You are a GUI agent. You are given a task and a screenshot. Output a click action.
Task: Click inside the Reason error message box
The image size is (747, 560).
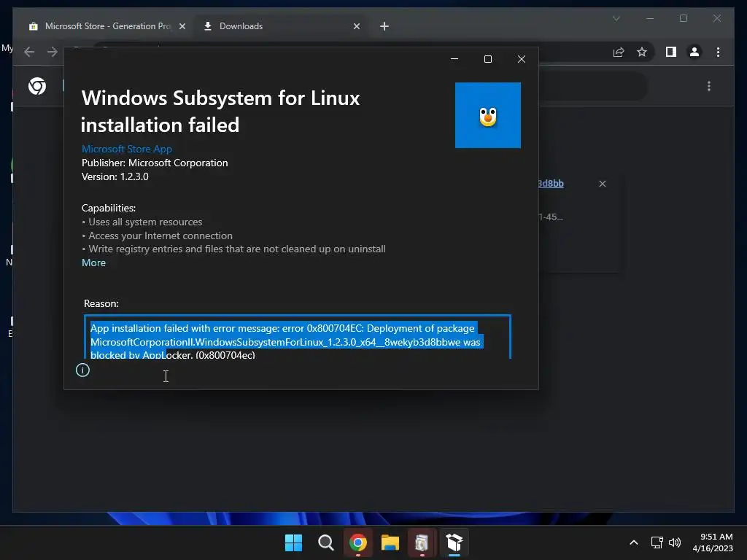(x=298, y=337)
